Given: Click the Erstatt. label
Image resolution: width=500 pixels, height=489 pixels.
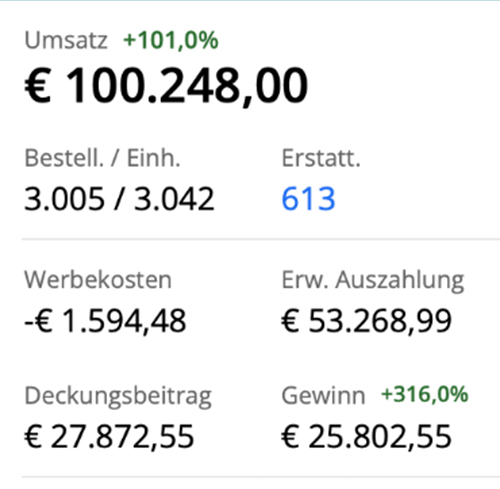Looking at the screenshot, I should 321,158.
